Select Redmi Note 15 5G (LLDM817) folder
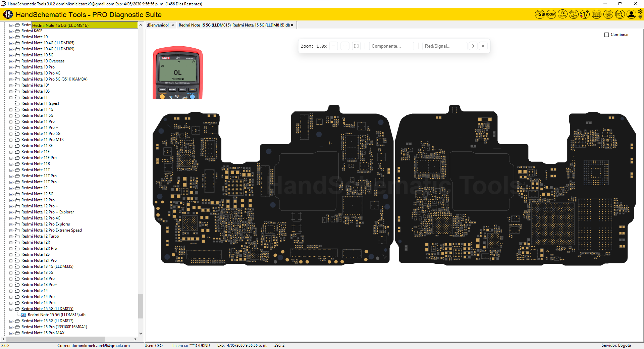The height and width of the screenshot is (349, 644). click(x=47, y=321)
